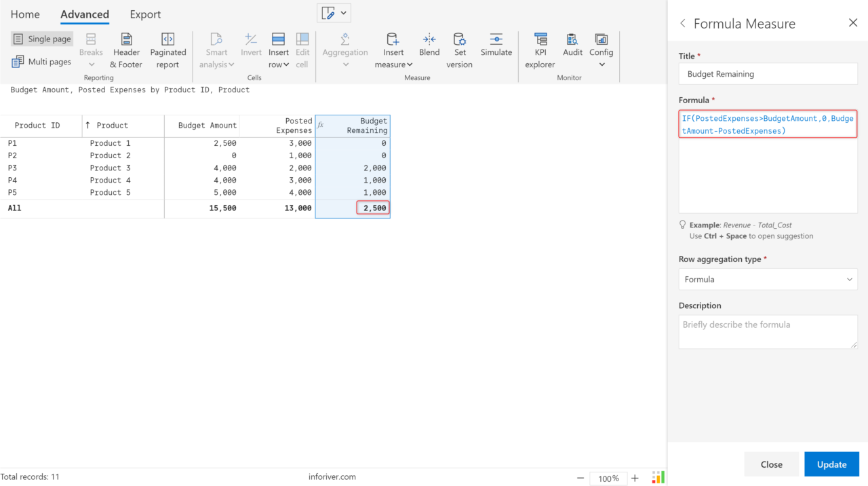Screen dimensions: 868x486
Task: Click the zoom minus control
Action: click(x=580, y=478)
